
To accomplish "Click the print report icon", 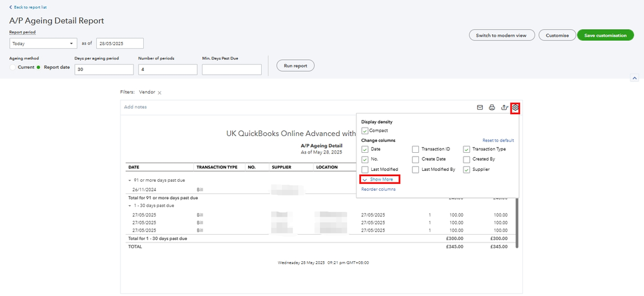I will click(491, 107).
